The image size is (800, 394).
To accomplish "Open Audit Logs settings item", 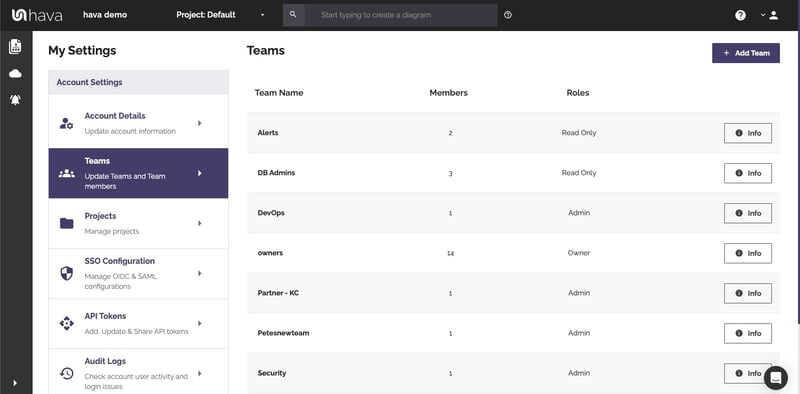I will click(x=138, y=373).
